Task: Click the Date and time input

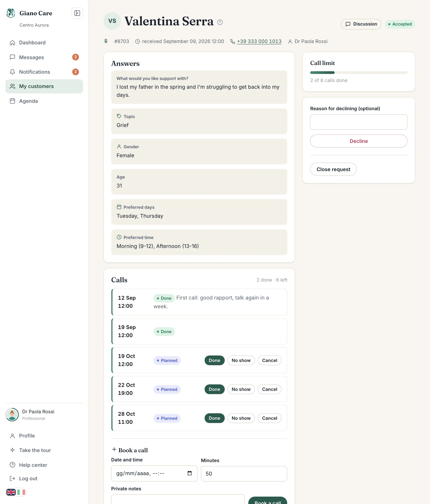Action: pyautogui.click(x=154, y=473)
